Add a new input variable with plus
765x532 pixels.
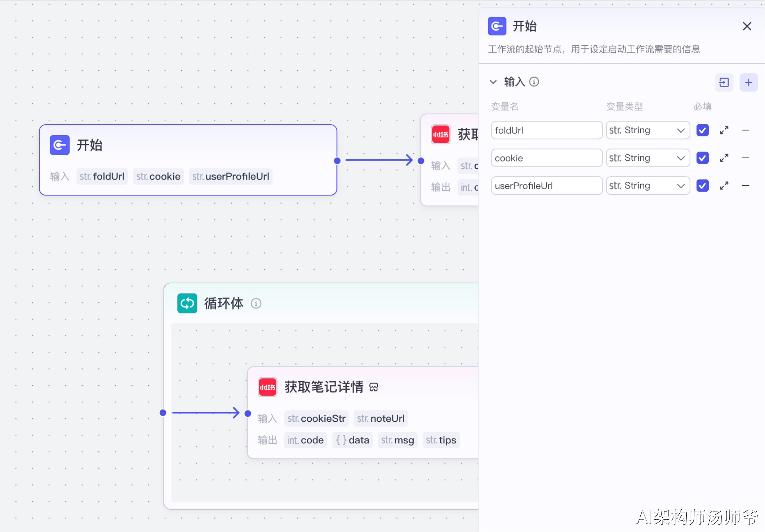pos(748,83)
